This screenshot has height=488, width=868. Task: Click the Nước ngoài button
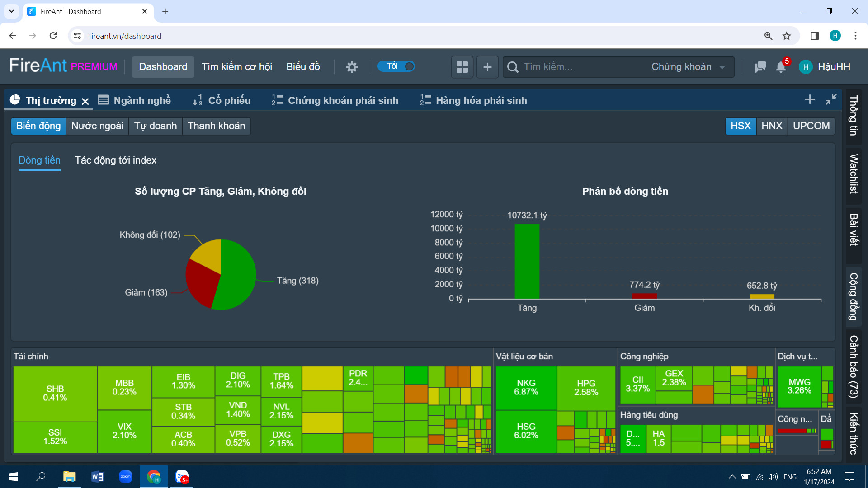[x=97, y=126]
